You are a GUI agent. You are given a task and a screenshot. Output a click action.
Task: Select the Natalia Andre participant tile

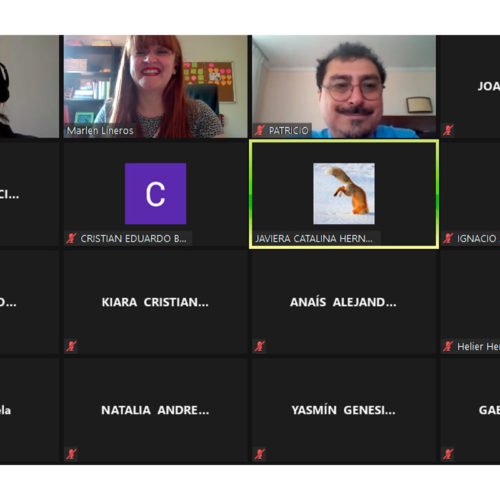pos(156,410)
